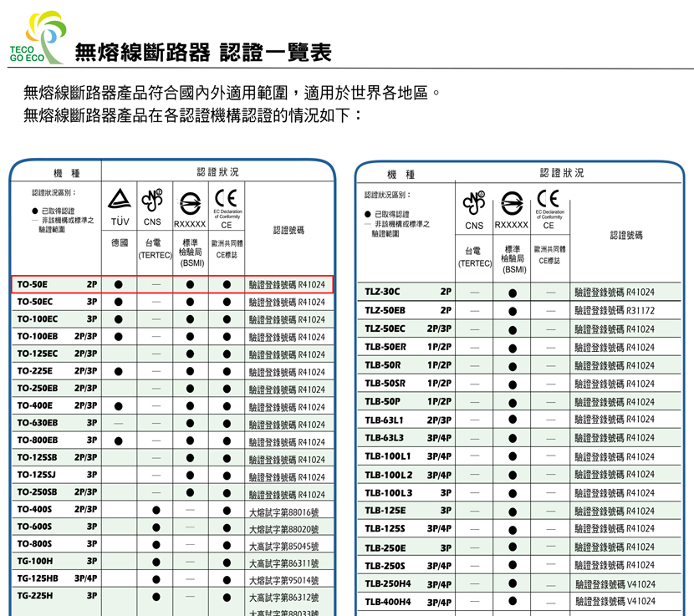
Task: Click the "TLB-50P" model name
Action: tap(382, 401)
